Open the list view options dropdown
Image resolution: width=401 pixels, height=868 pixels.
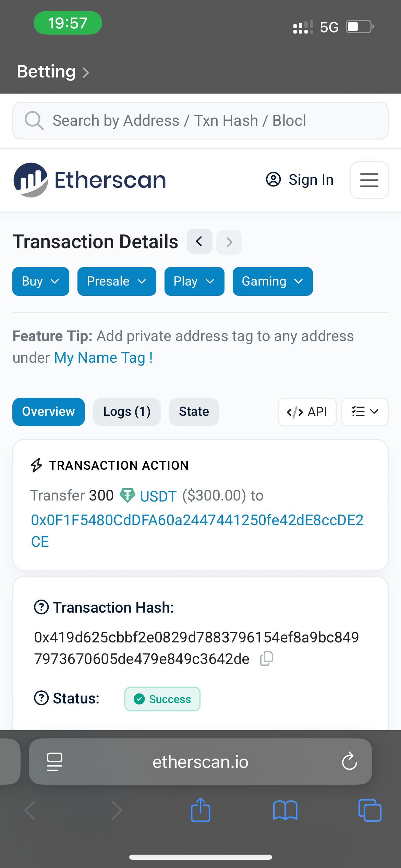coord(365,412)
